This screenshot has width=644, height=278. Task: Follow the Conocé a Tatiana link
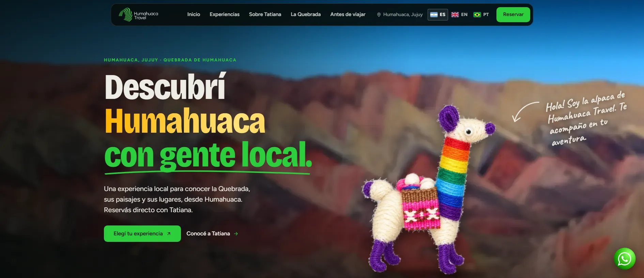(212, 234)
